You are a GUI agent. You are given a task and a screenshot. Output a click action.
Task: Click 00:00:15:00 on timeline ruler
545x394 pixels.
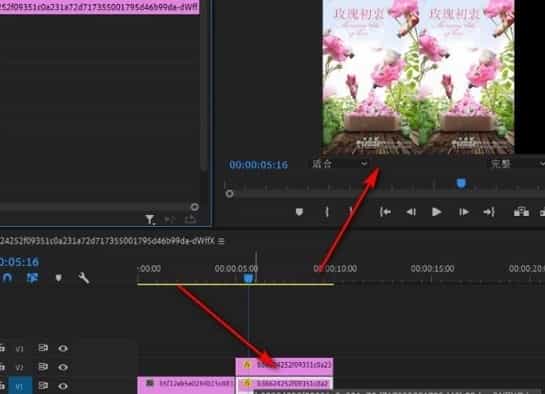click(x=432, y=268)
